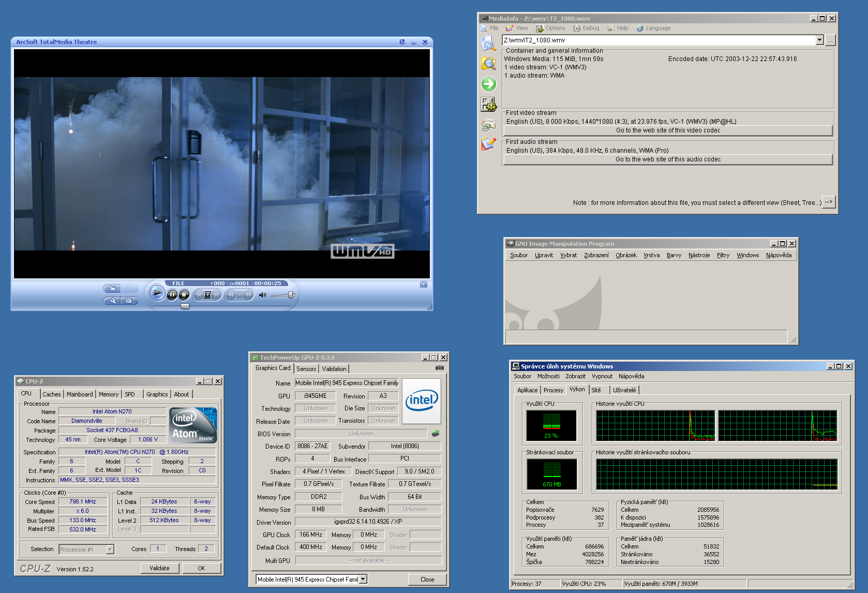Open MediaInfo View menu

[517, 28]
